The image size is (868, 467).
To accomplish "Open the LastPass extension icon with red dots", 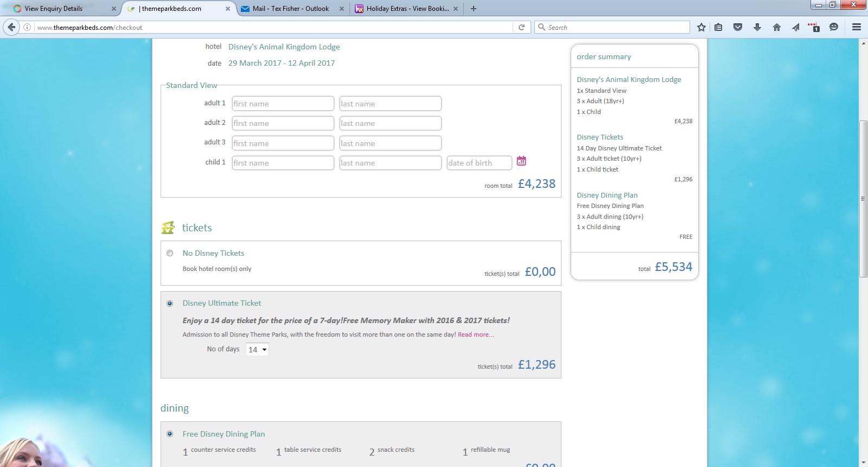I will click(814, 27).
